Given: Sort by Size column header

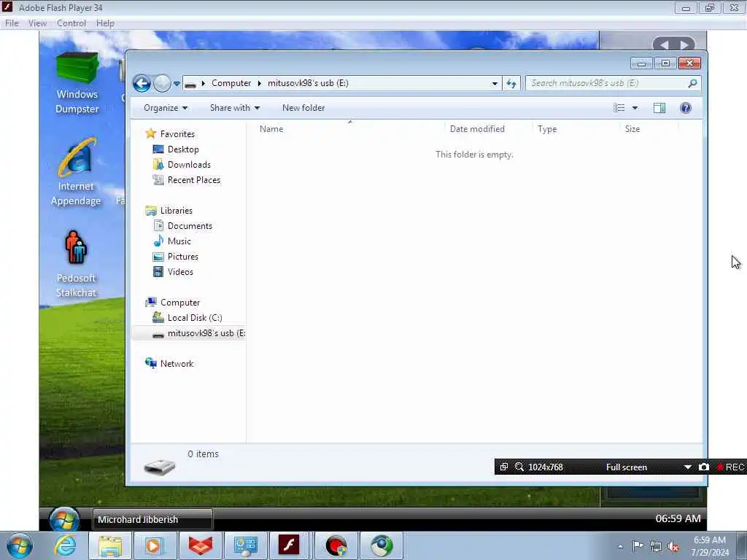Looking at the screenshot, I should [649, 129].
